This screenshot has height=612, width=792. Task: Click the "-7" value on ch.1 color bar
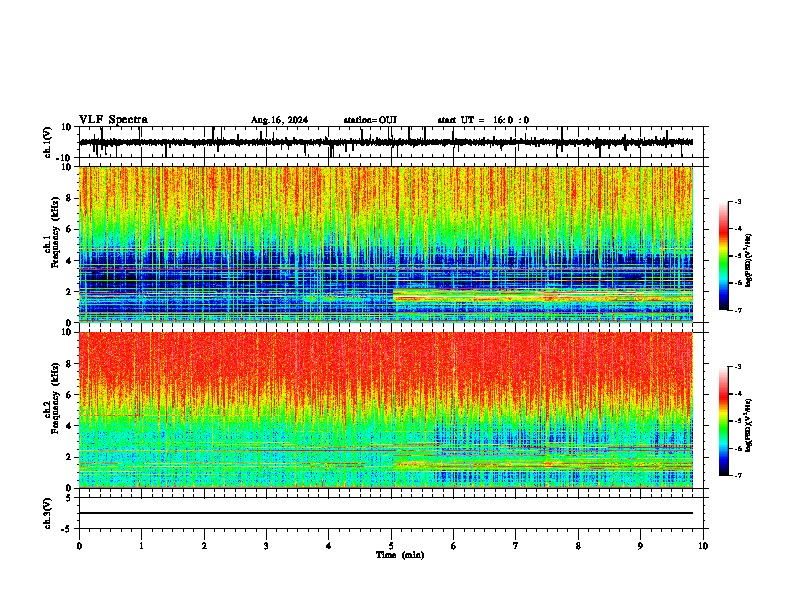pos(737,311)
